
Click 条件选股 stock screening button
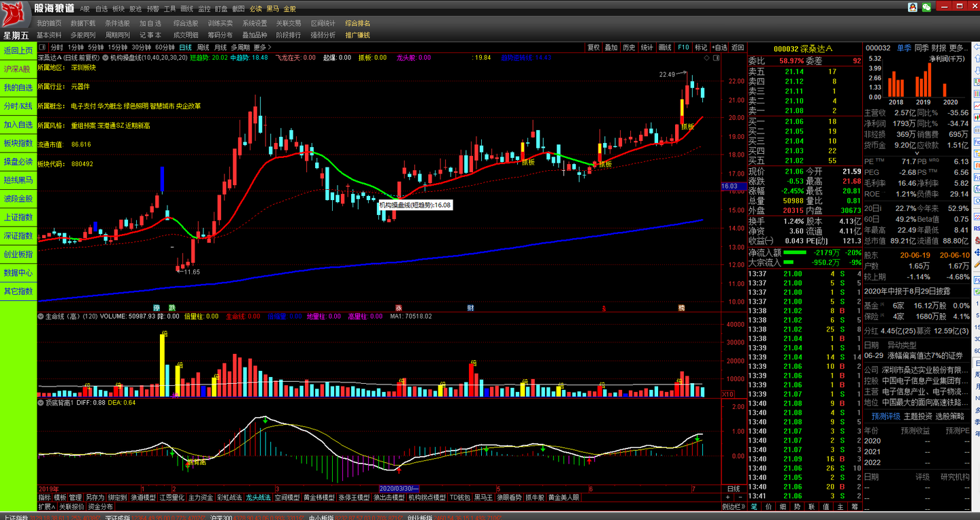tap(117, 23)
